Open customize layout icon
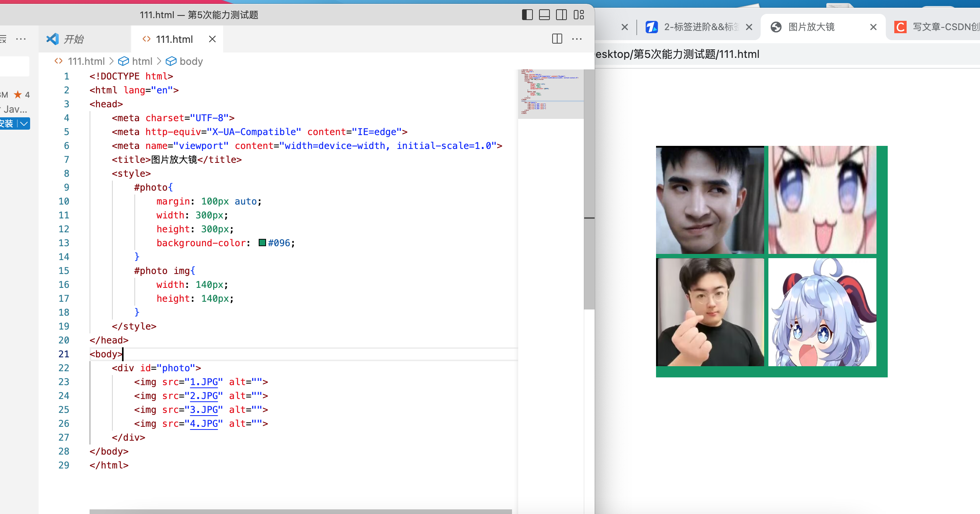980x514 pixels. (579, 15)
